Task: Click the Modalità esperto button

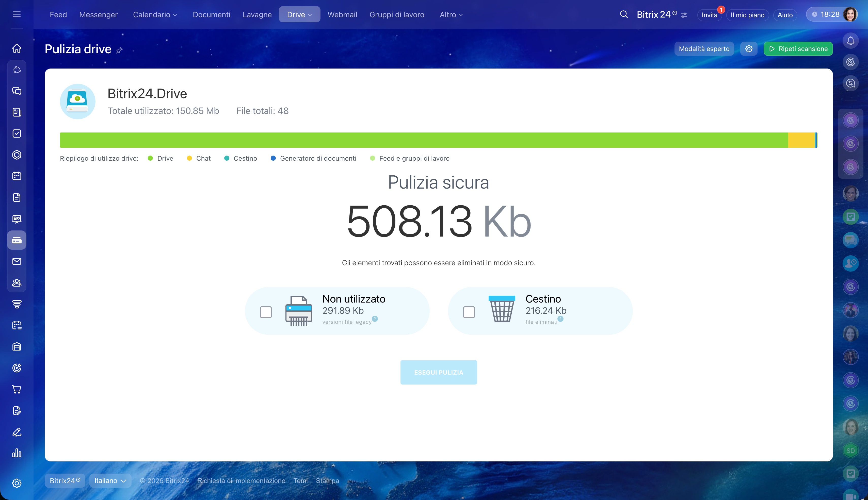Action: [704, 49]
